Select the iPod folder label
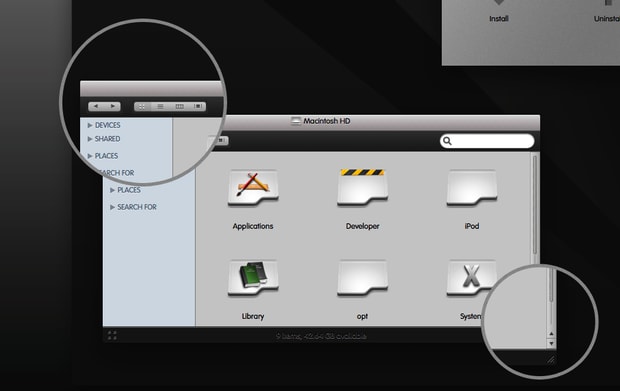The height and width of the screenshot is (391, 620). coord(472,226)
